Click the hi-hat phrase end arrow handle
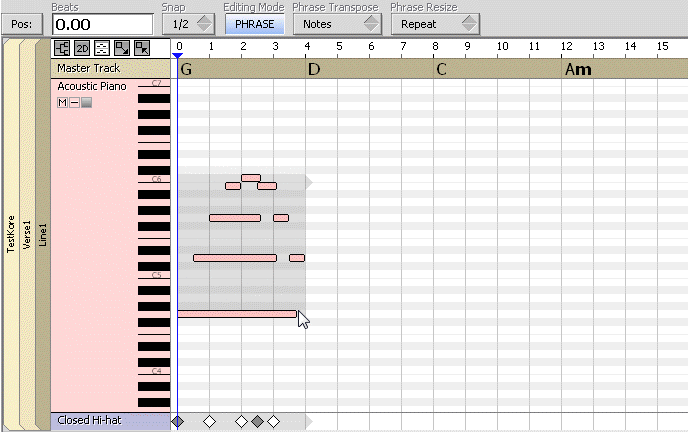This screenshot has width=688, height=432. [x=309, y=421]
